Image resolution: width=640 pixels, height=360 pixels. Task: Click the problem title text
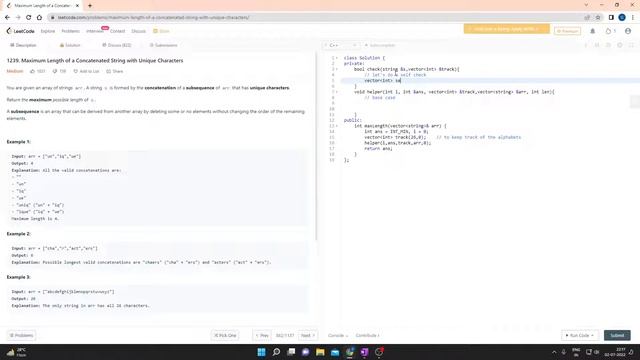pyautogui.click(x=95, y=60)
